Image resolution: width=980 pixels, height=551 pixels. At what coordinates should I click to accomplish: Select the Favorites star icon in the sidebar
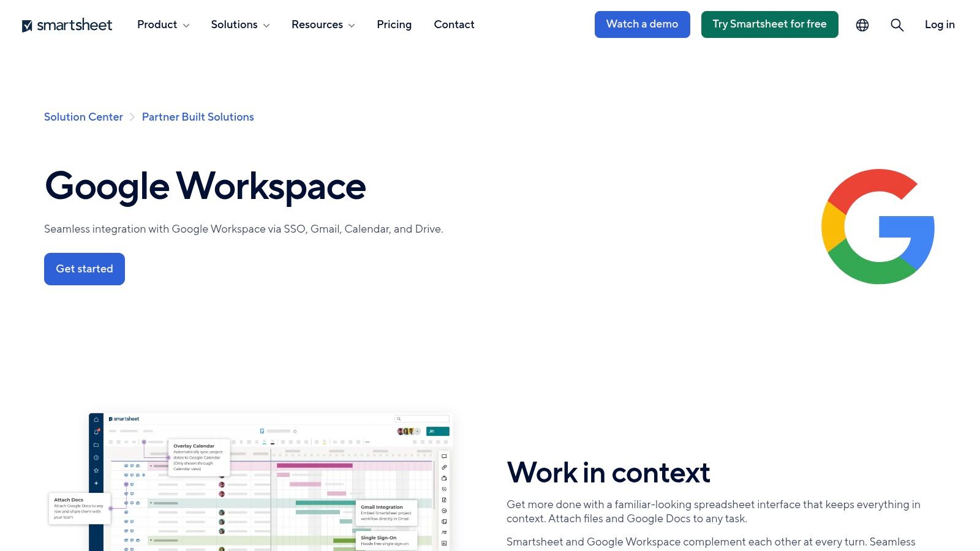pos(96,470)
